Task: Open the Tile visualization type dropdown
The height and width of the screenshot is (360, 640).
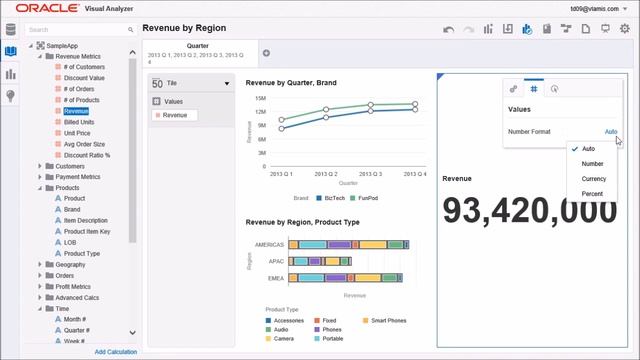Action: coord(227,84)
